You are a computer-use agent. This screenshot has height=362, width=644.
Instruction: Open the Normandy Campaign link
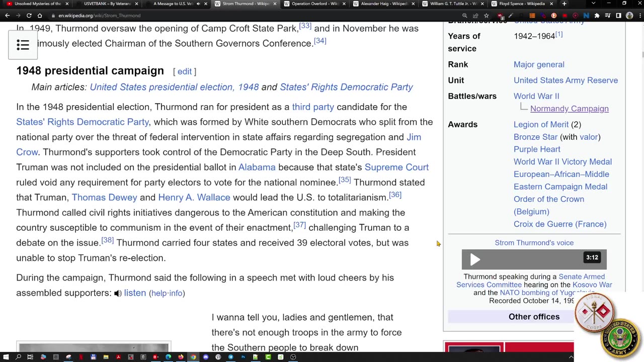tap(569, 109)
